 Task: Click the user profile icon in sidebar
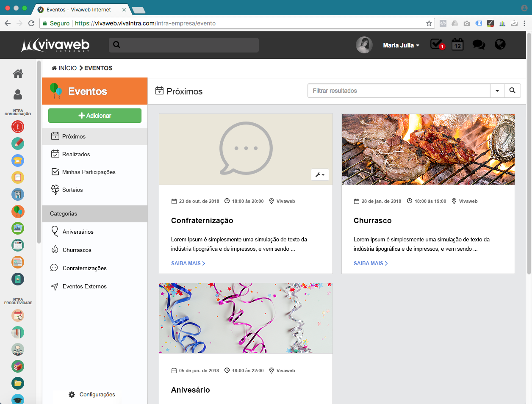tap(18, 94)
